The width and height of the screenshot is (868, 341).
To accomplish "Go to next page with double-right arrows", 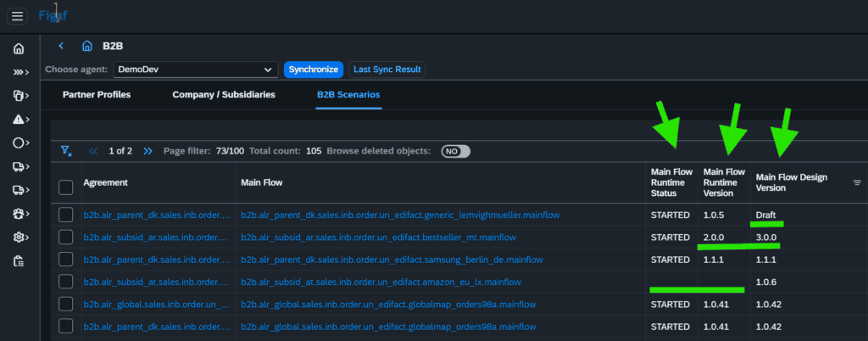I will tap(147, 151).
